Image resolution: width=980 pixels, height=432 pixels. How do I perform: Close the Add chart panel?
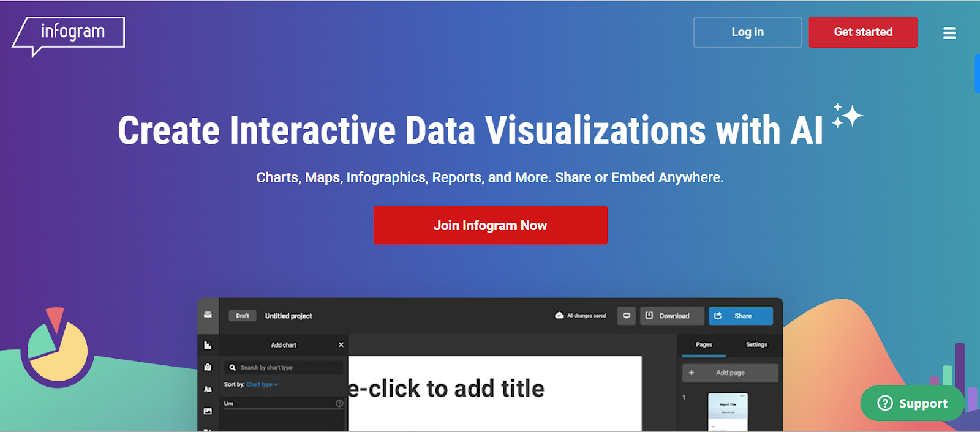[x=341, y=345]
